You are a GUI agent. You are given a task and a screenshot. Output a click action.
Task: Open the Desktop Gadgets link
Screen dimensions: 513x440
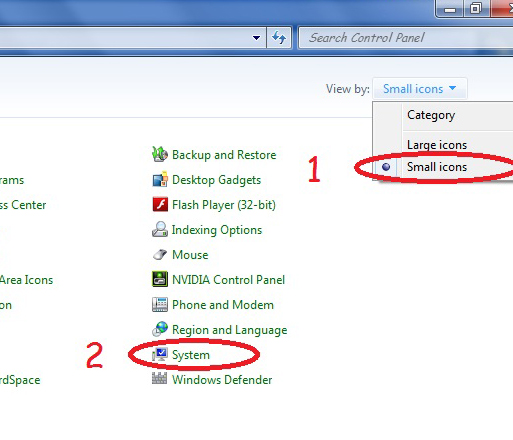[x=216, y=180]
